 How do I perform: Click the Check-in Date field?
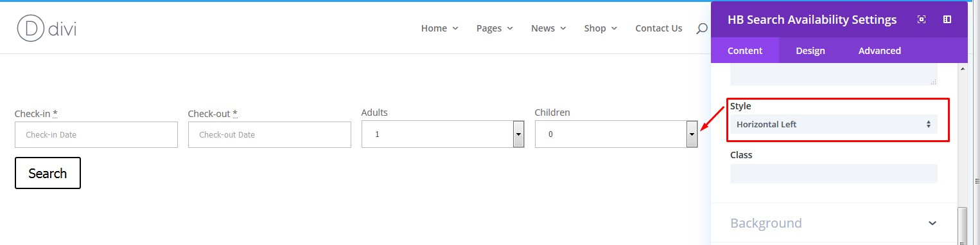[96, 134]
